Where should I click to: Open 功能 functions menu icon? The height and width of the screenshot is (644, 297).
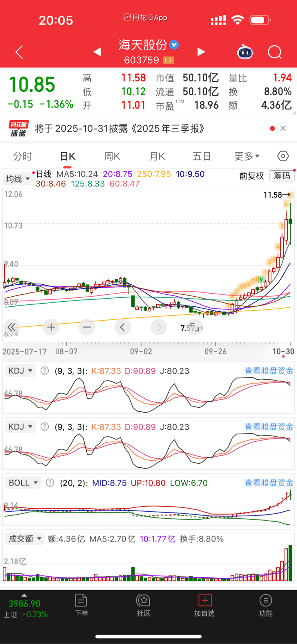coord(266,605)
